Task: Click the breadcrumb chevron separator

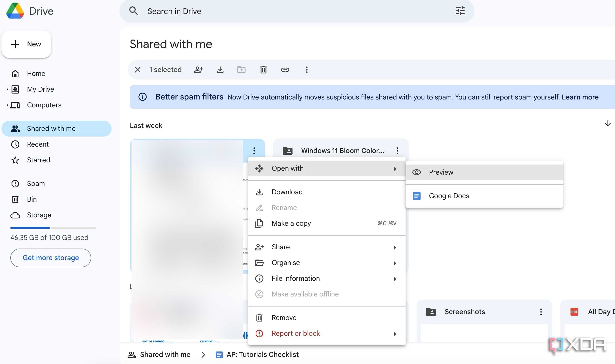Action: tap(203, 355)
